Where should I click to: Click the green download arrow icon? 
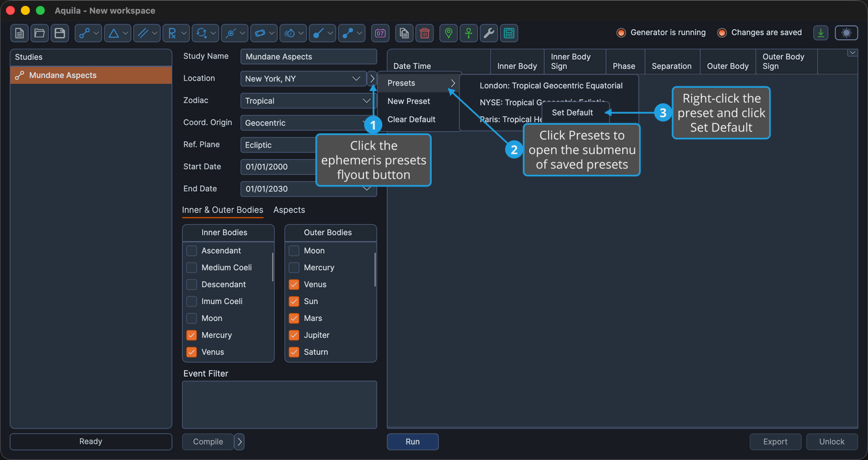tap(821, 33)
